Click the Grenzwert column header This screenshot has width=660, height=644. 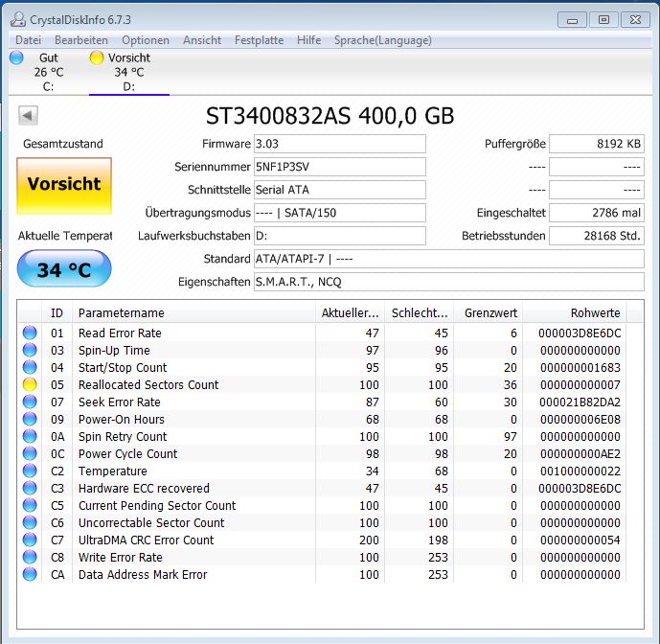(x=489, y=312)
